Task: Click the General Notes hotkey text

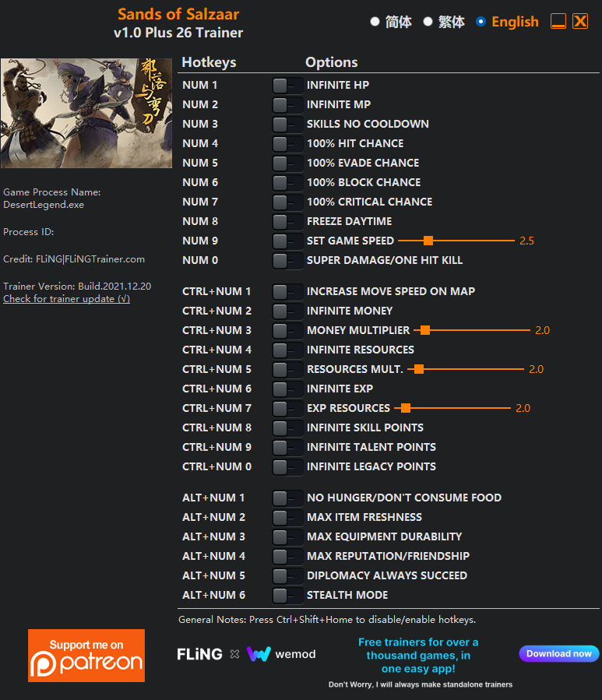Action: [327, 620]
